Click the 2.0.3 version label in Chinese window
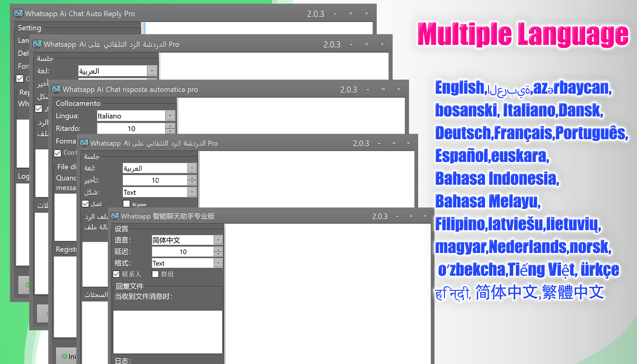The image size is (637, 364). [x=380, y=217]
